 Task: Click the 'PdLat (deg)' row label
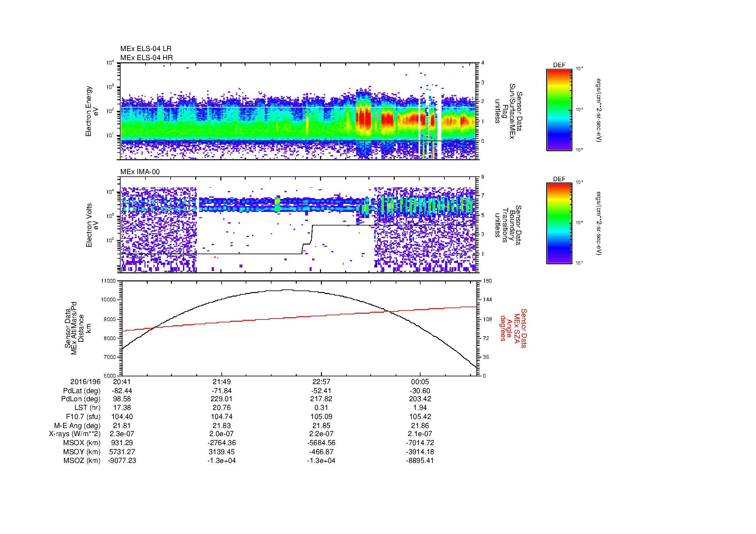click(x=82, y=391)
